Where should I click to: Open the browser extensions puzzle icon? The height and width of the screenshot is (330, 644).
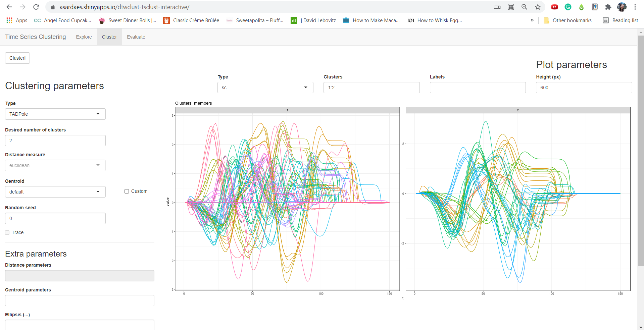pyautogui.click(x=608, y=7)
